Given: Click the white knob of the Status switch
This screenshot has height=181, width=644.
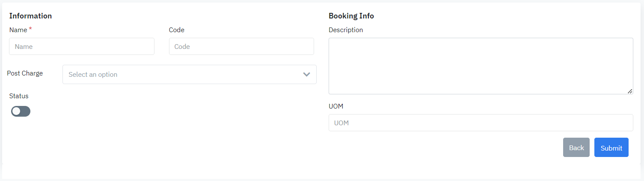Looking at the screenshot, I should pyautogui.click(x=16, y=112).
